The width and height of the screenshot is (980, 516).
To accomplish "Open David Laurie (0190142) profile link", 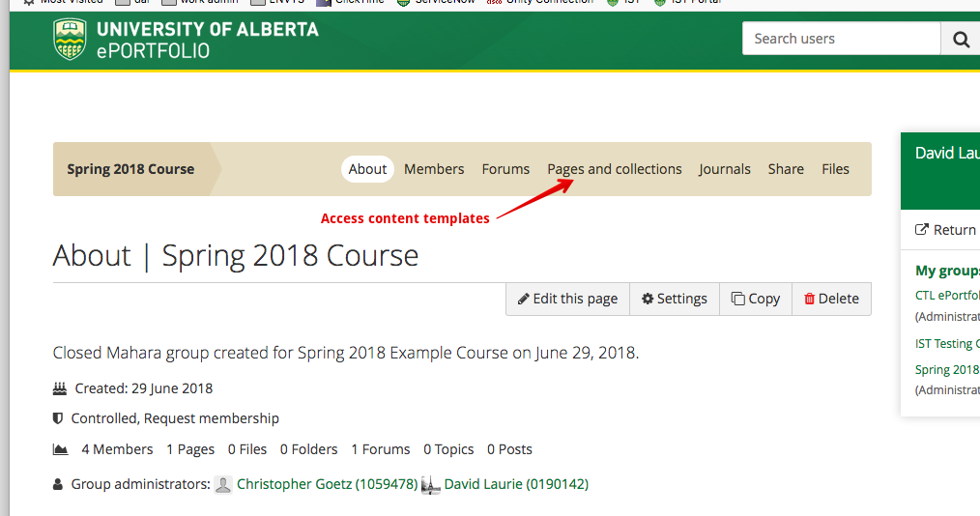I will pyautogui.click(x=516, y=484).
